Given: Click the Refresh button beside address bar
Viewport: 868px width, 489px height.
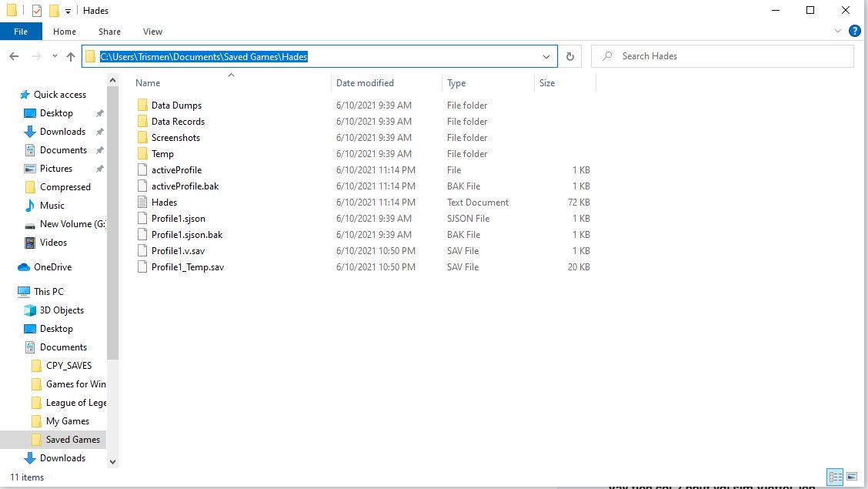Looking at the screenshot, I should pyautogui.click(x=570, y=56).
